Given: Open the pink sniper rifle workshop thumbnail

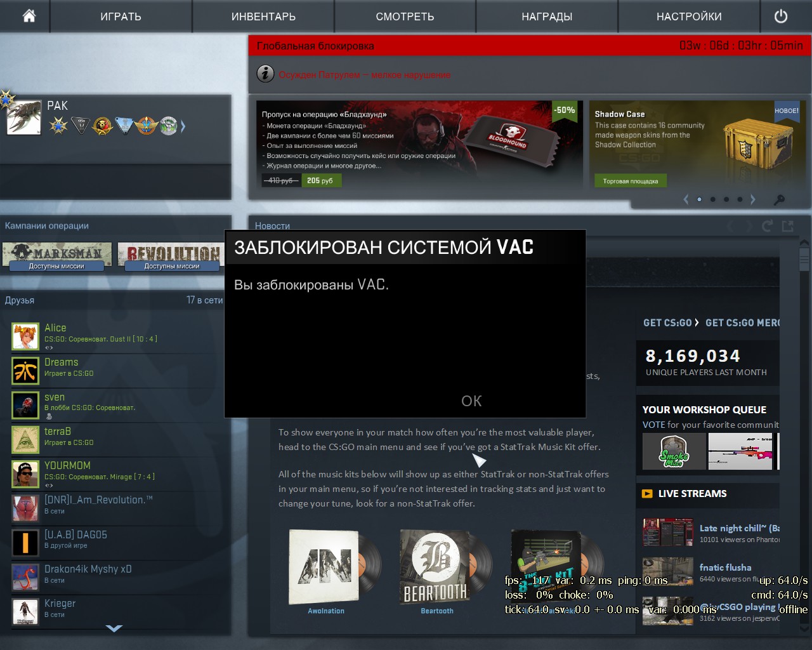Looking at the screenshot, I should click(740, 451).
